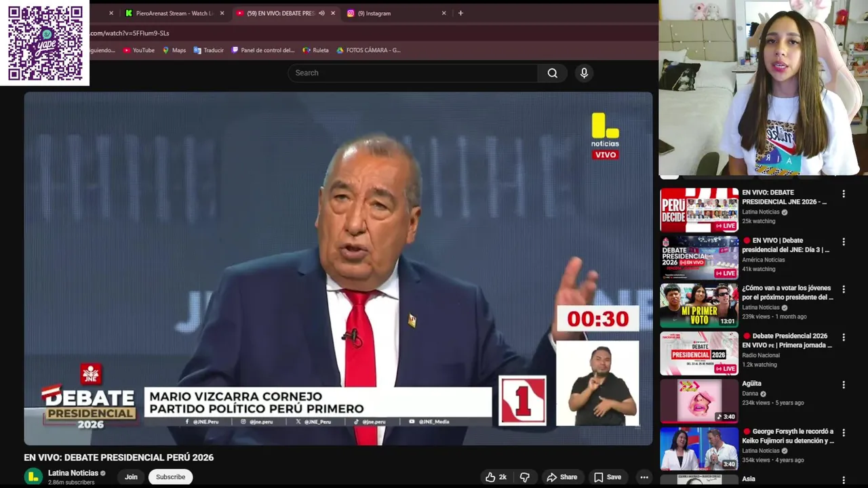Switch to Instagram tab
868x488 pixels.
(397, 13)
